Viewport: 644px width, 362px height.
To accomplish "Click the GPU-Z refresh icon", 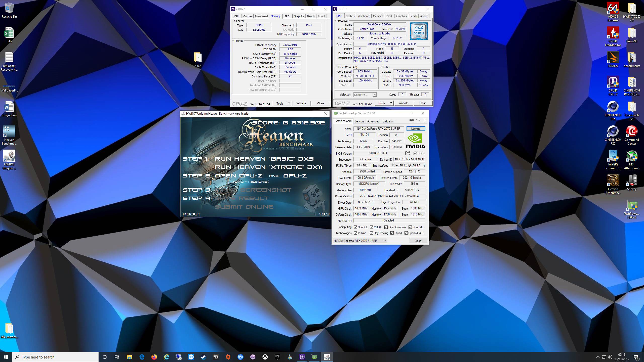I will [x=418, y=120].
